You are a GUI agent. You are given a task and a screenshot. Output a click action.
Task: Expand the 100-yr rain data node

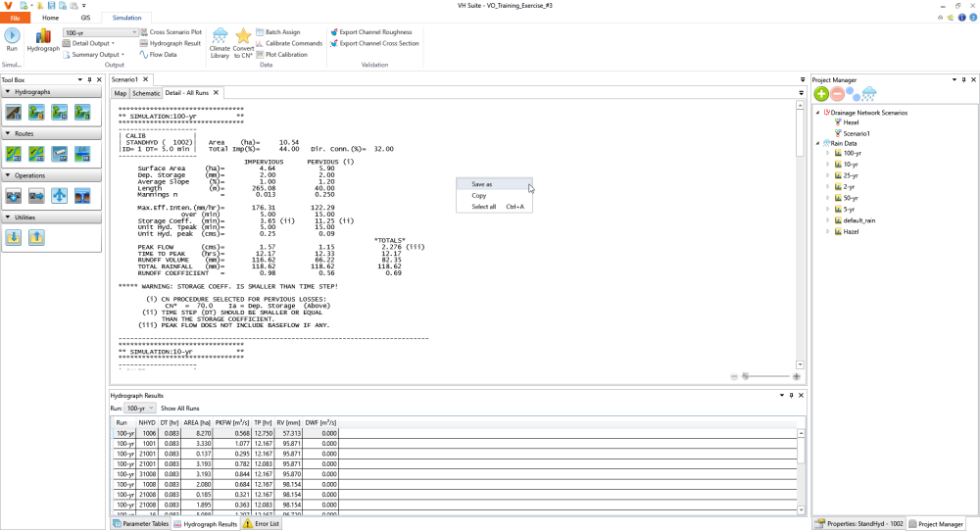click(x=827, y=153)
